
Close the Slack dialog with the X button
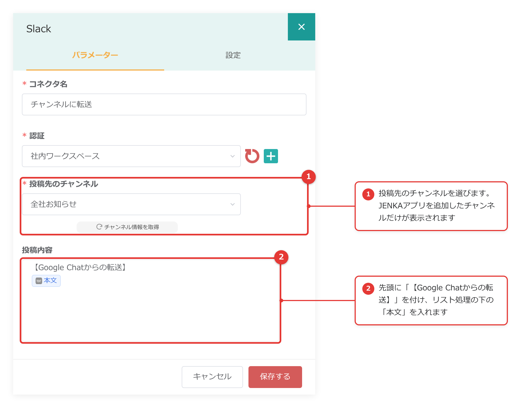click(x=301, y=27)
